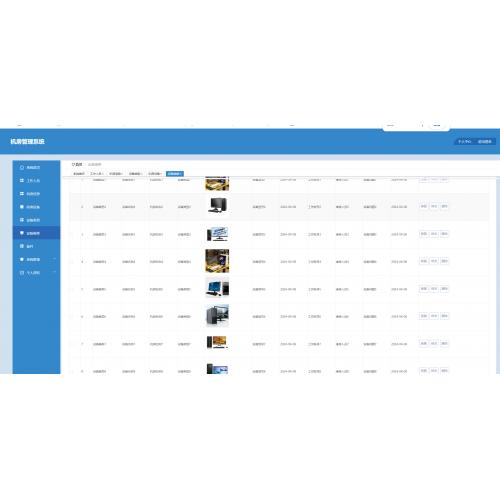This screenshot has width=500, height=500.
Task: Click the home icon in the breadcrumb
Action: point(73,164)
